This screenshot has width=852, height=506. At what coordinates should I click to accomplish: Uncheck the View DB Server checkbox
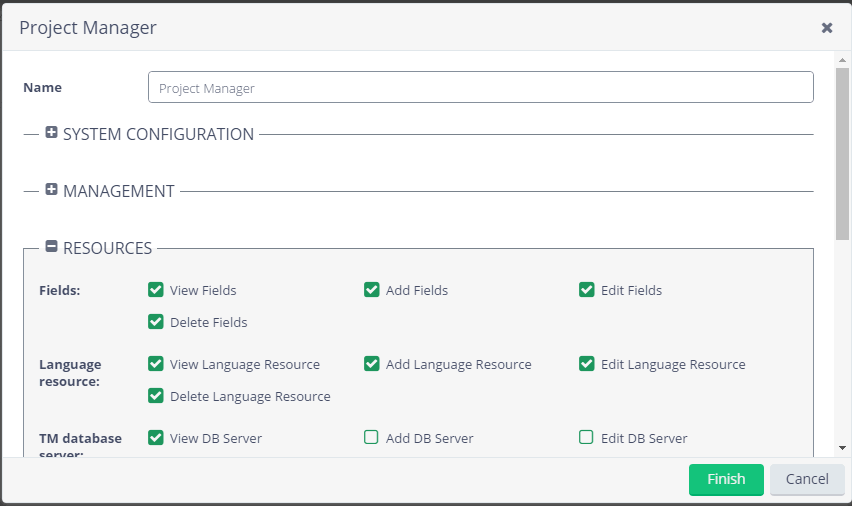(156, 437)
